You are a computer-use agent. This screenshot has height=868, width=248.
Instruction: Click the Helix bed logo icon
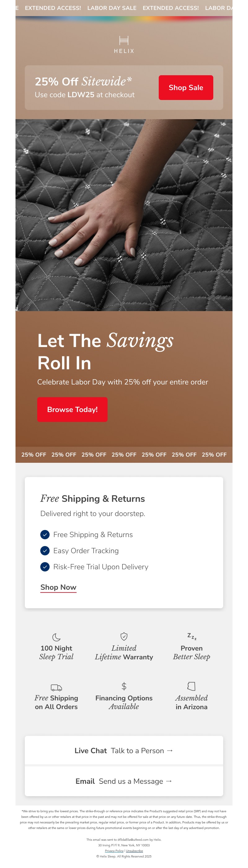(x=124, y=41)
